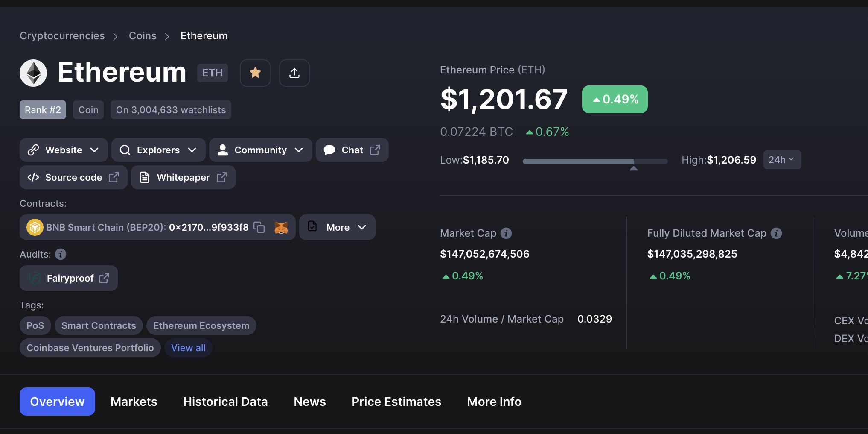Click the 0.07224 BTC price text
868x434 pixels.
[476, 132]
